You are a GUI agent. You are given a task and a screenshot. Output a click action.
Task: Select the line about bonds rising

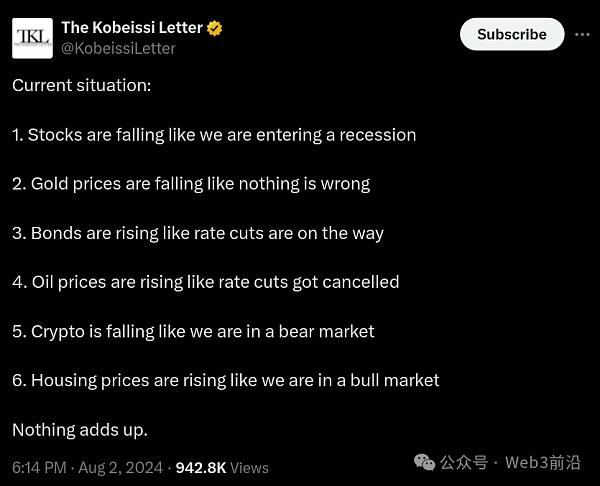(x=198, y=233)
